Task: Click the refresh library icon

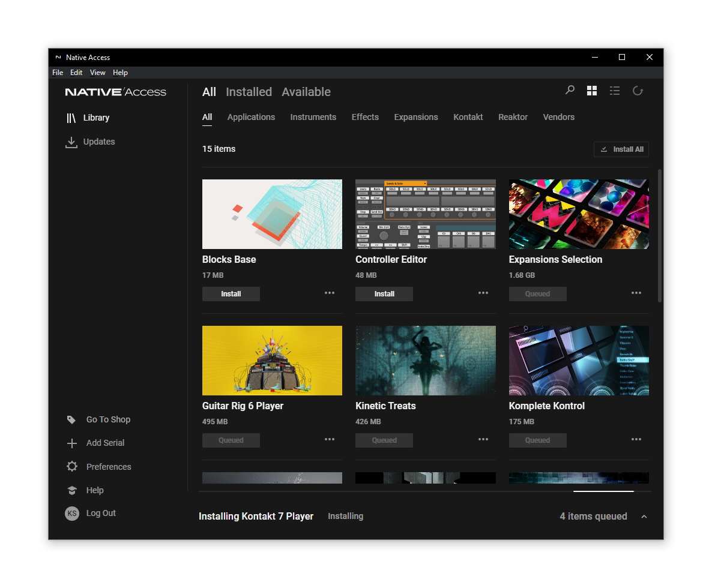Action: click(x=638, y=91)
